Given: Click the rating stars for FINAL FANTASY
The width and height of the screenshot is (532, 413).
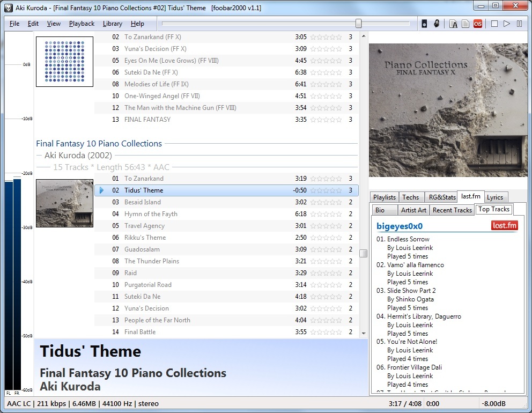Looking at the screenshot, I should pyautogui.click(x=326, y=120).
